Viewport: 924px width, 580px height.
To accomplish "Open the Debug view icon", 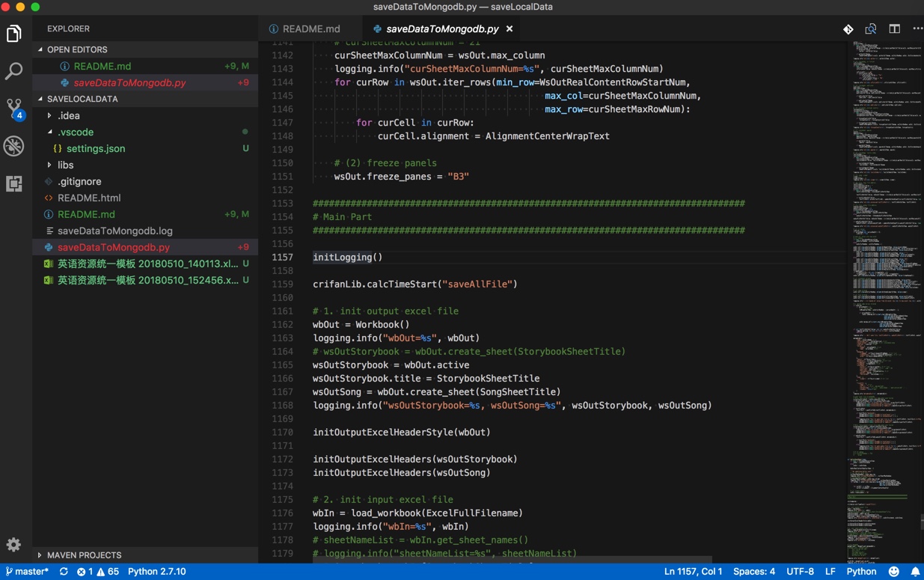I will coord(14,146).
